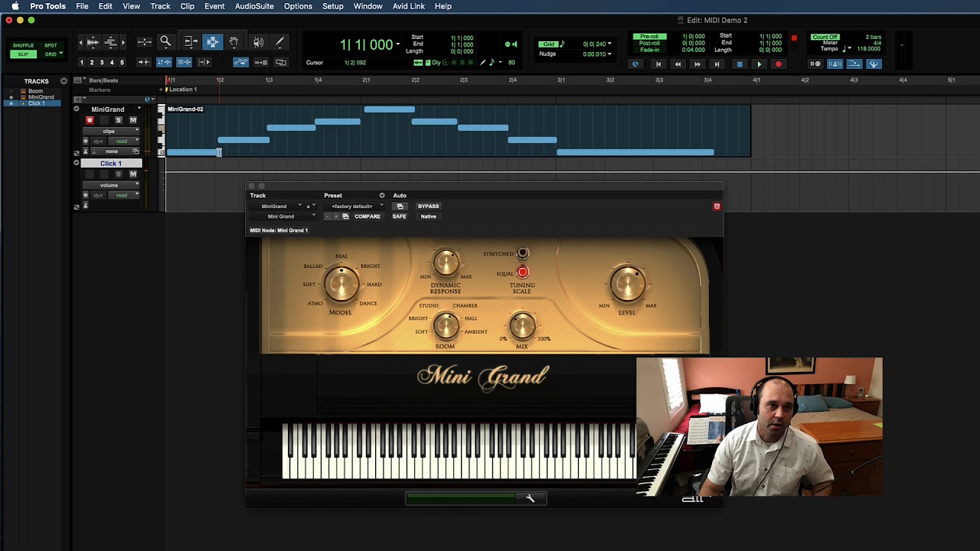Select the Zoomer tool
980x551 pixels.
click(x=165, y=42)
